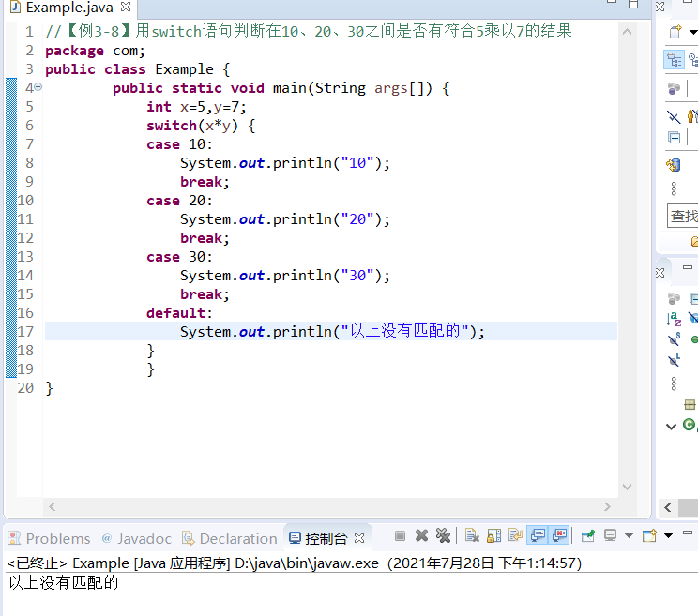
Task: Open the Open Console dropdown arrow
Action: tap(668, 536)
